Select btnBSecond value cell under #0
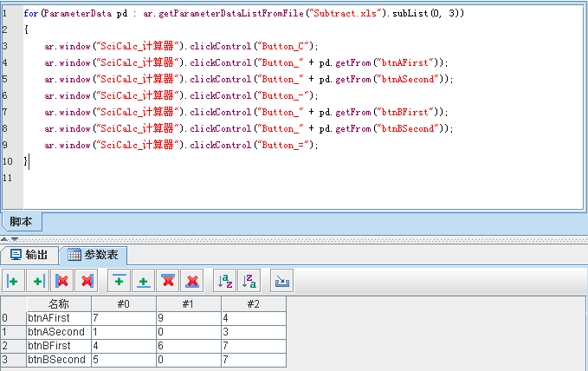Image resolution: width=588 pixels, height=371 pixels. [122, 360]
